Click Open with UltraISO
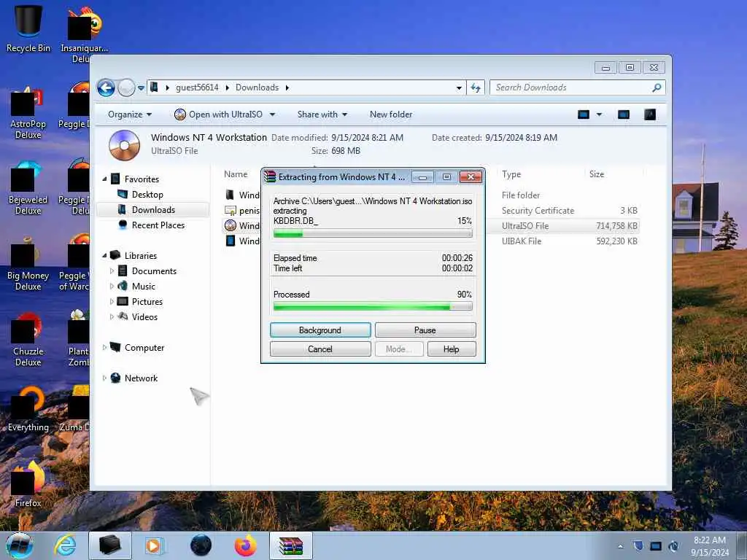Image resolution: width=747 pixels, height=560 pixels. [219, 114]
